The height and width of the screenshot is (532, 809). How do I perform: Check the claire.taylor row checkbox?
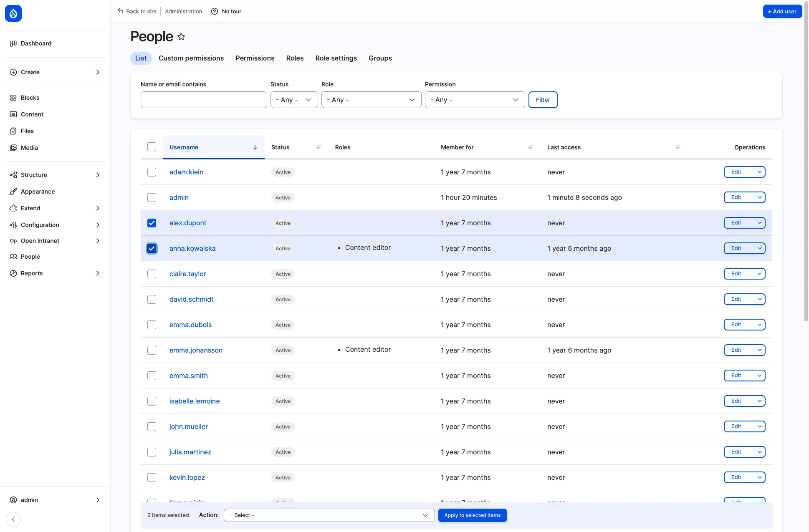click(152, 274)
